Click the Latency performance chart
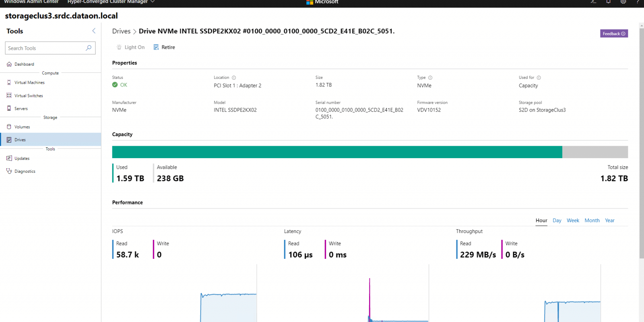This screenshot has height=322, width=644. [x=356, y=293]
